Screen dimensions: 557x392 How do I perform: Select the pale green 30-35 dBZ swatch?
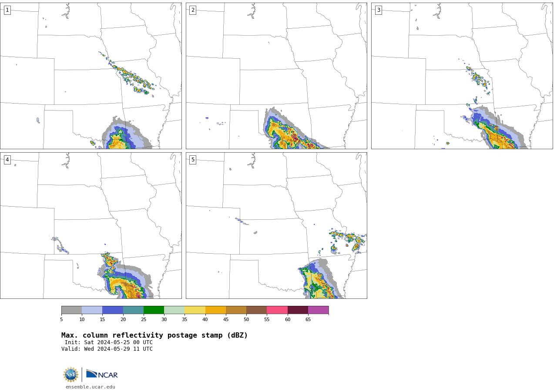[x=174, y=310]
